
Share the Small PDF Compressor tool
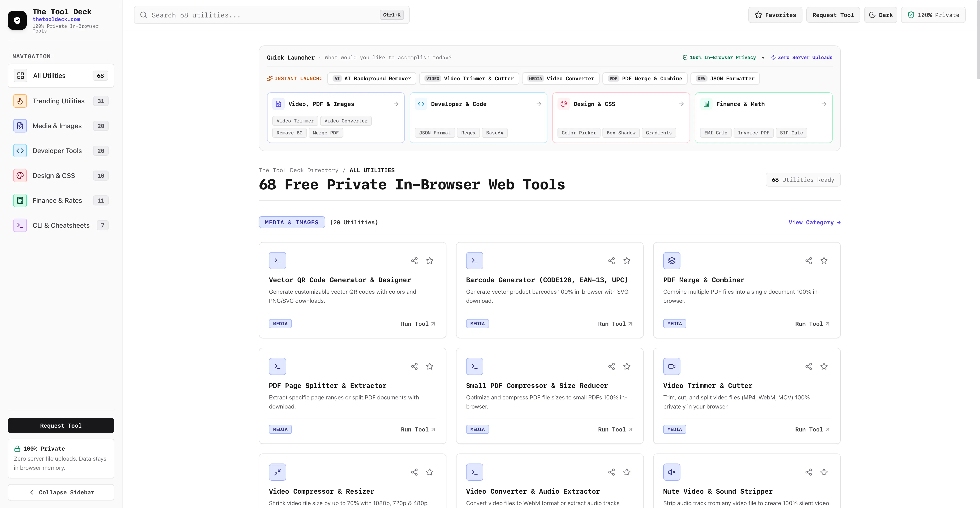pyautogui.click(x=611, y=366)
